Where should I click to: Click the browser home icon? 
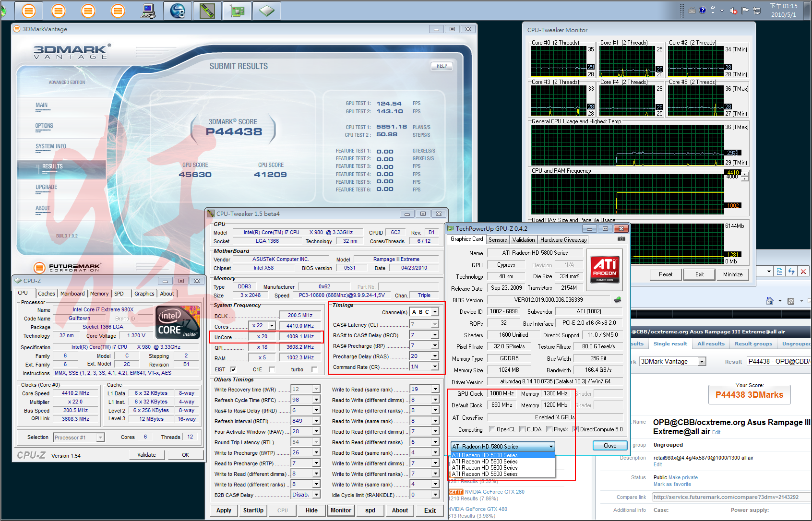[x=769, y=301]
